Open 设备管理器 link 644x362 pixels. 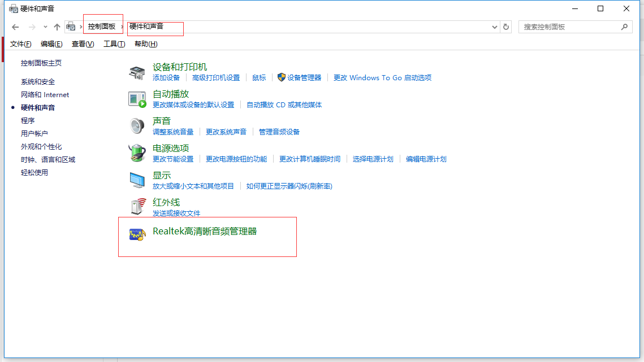pos(304,77)
